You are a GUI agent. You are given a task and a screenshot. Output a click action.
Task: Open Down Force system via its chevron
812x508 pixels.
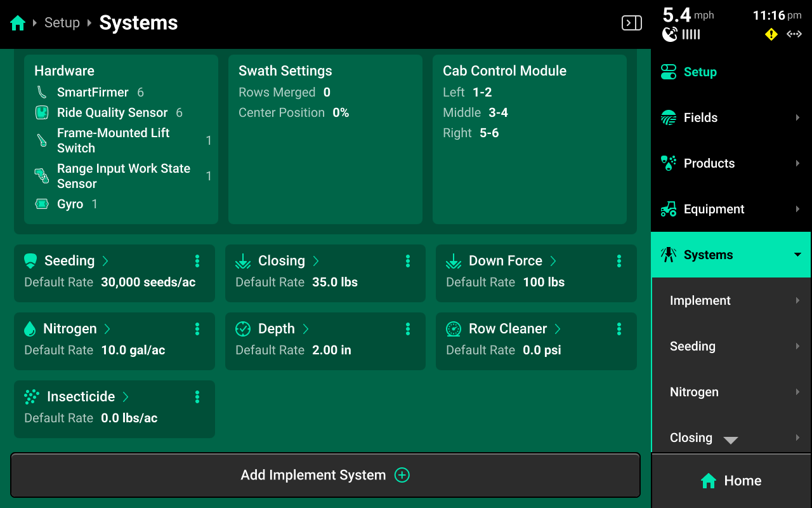(x=553, y=261)
